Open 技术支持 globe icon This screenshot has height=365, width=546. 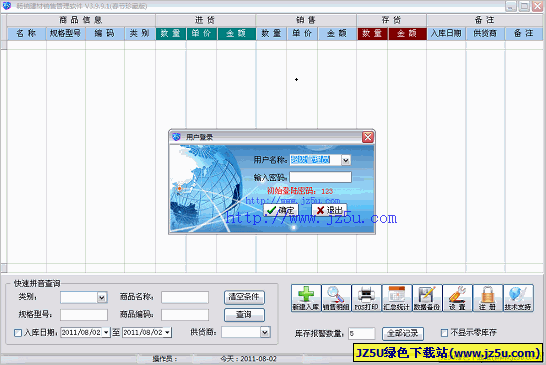click(x=518, y=298)
